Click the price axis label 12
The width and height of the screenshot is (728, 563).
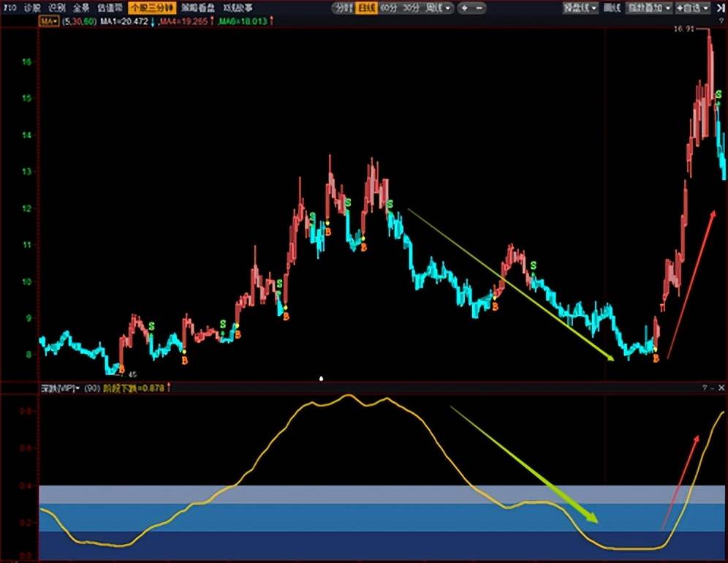[27, 208]
